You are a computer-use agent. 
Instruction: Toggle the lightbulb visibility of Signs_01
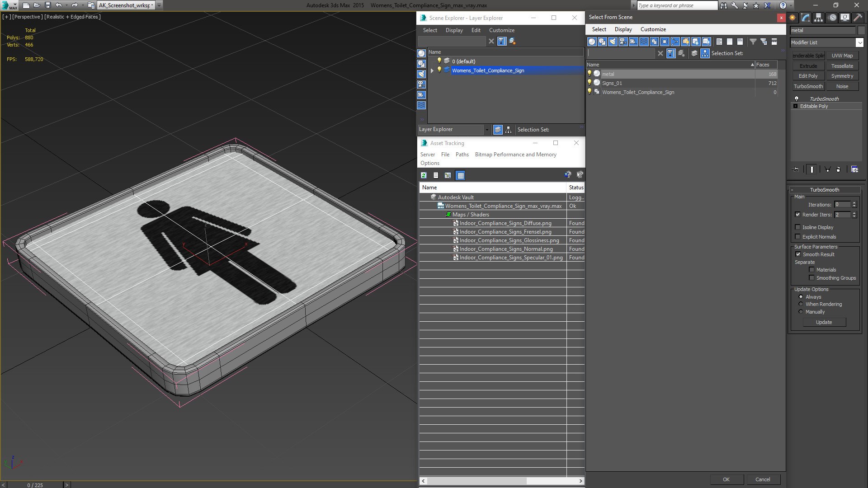[589, 83]
